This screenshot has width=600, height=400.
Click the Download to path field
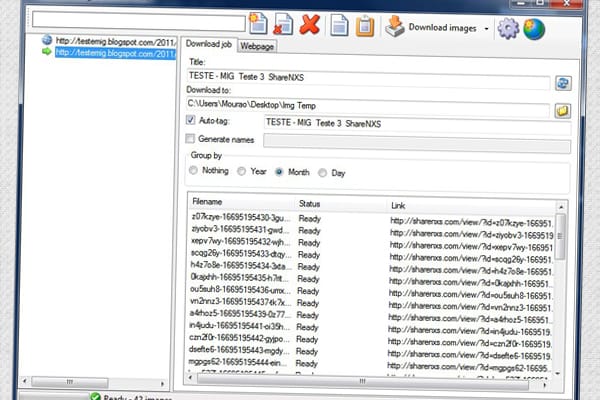pos(368,107)
